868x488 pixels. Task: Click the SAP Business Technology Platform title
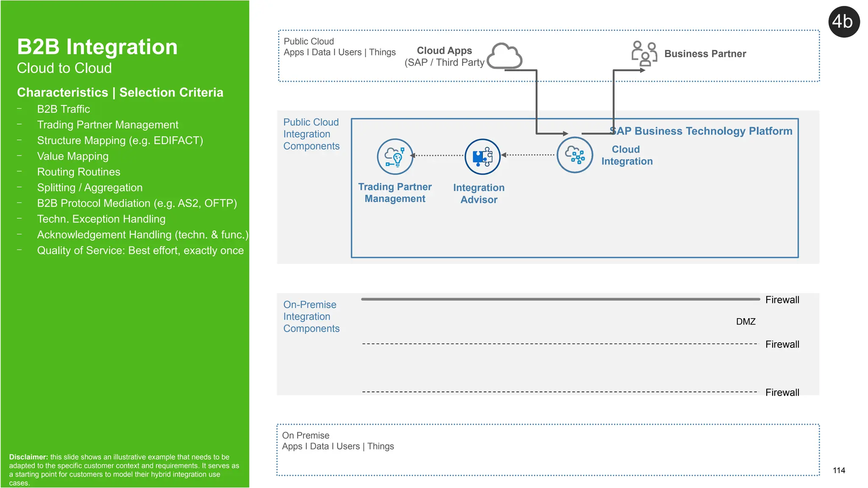701,131
